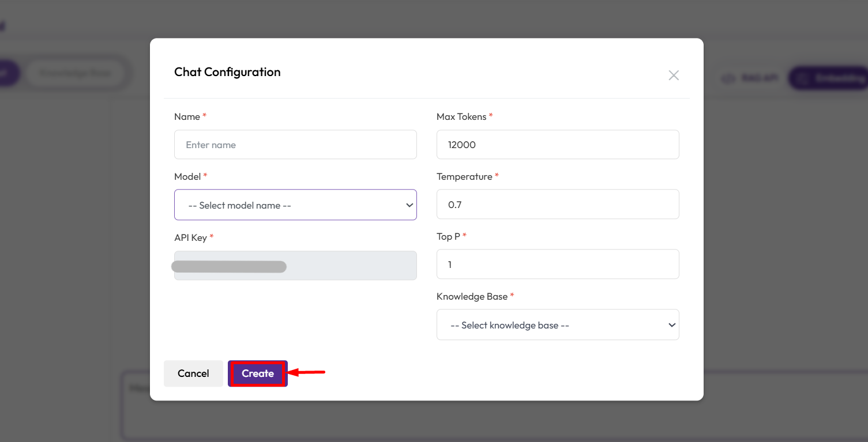Open the Model selection dropdown
This screenshot has width=868, height=442.
click(x=295, y=205)
